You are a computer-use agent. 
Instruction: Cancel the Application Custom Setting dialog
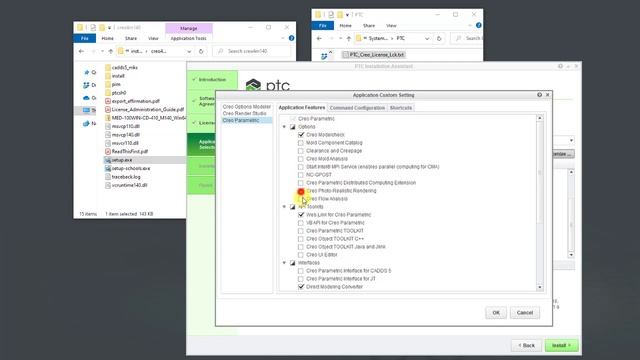coord(525,313)
